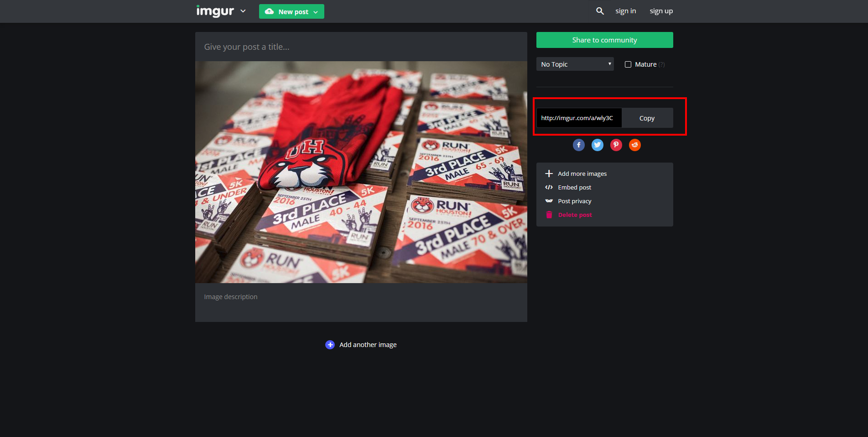Share post on Reddit

[x=635, y=145]
